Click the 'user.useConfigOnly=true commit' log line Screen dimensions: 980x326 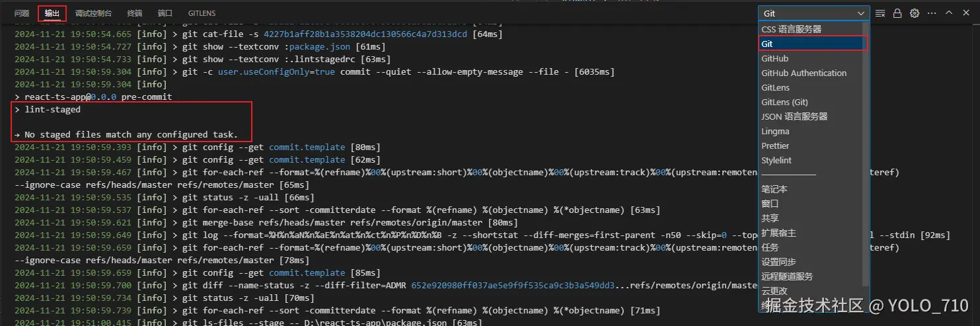[x=314, y=71]
